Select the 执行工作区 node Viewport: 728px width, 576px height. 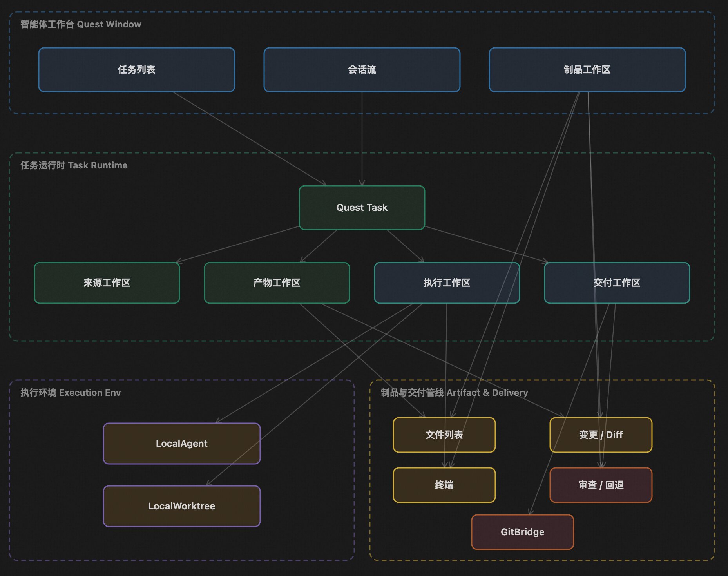coord(447,283)
